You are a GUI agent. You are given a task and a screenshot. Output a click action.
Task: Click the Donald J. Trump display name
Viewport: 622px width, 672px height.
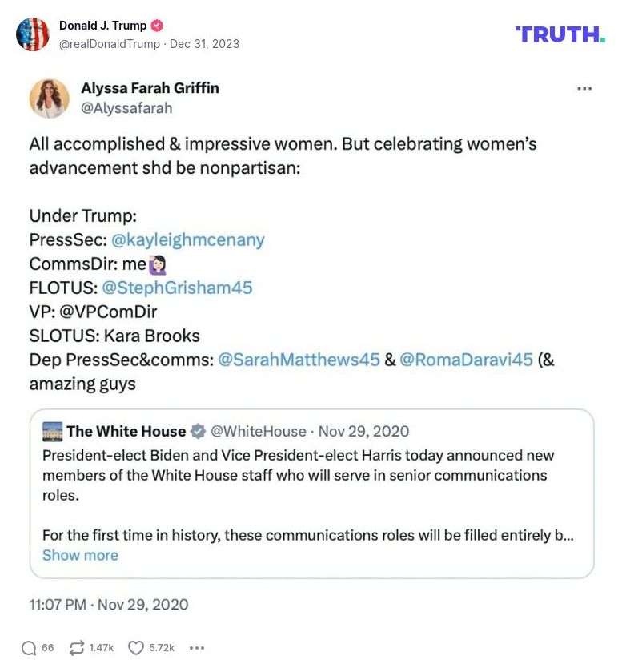(102, 26)
